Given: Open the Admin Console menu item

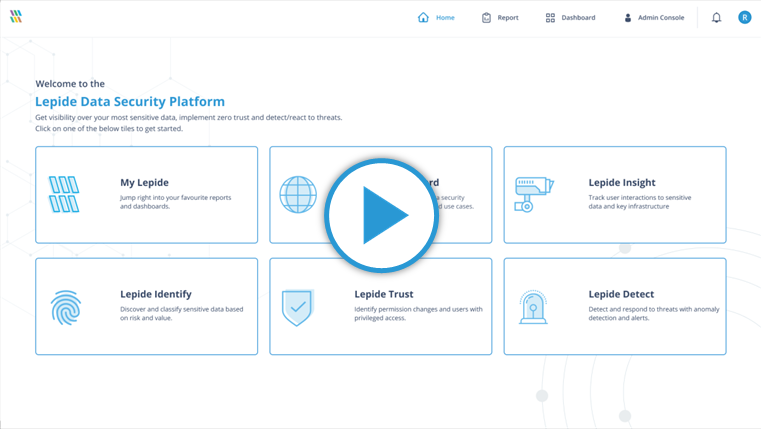Looking at the screenshot, I should coord(661,17).
